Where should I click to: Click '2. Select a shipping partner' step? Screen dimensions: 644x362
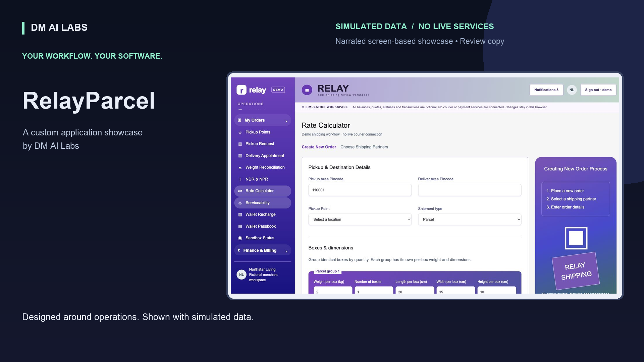(571, 199)
